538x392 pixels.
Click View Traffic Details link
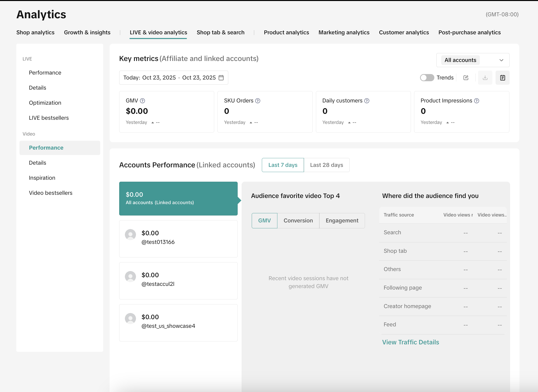(410, 342)
